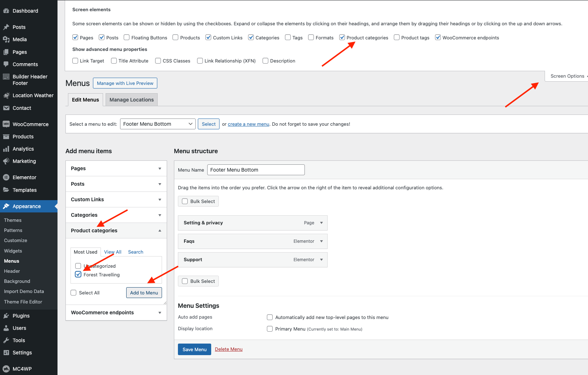Image resolution: width=588 pixels, height=375 pixels.
Task: Click the Plugins plug icon
Action: pos(6,316)
